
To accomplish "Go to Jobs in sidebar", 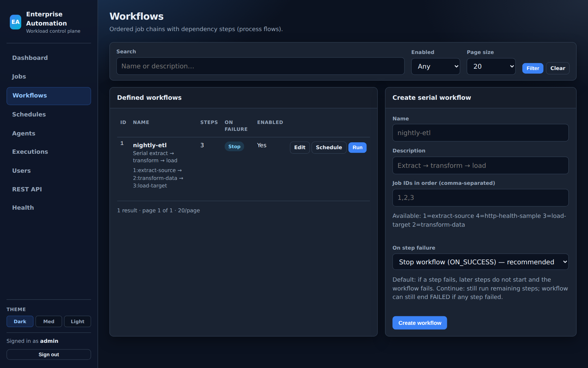I will tap(49, 77).
